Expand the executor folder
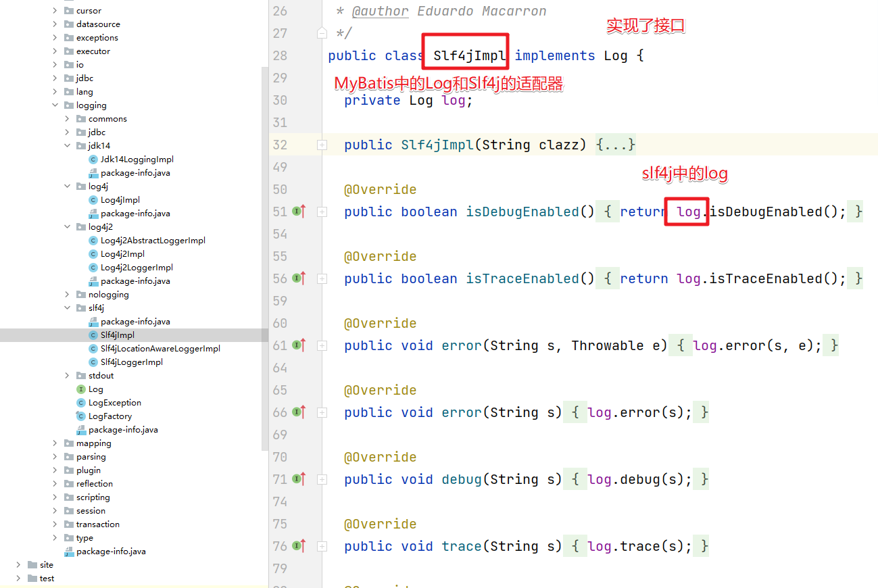The height and width of the screenshot is (588, 878). 55,51
